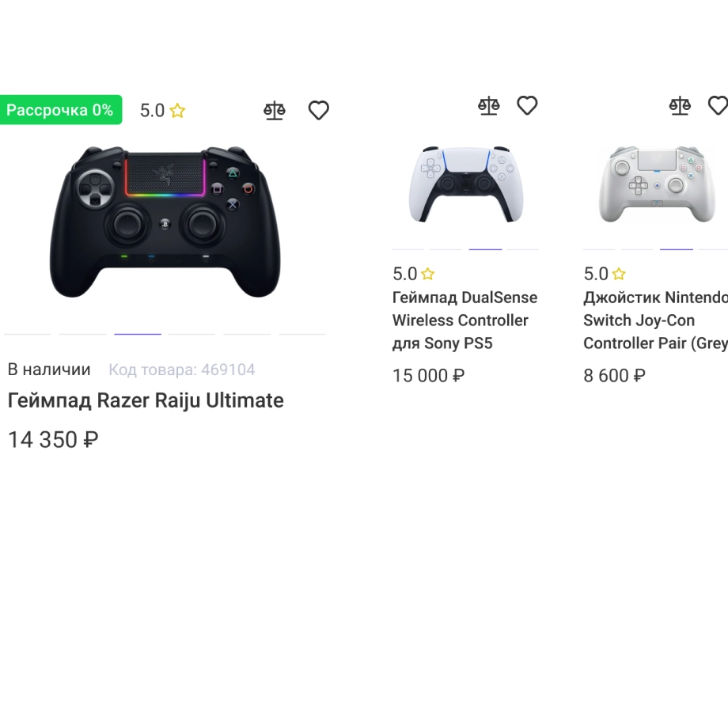The width and height of the screenshot is (728, 728).
Task: Compare the DualSense Wireless Controller
Action: pos(489,106)
